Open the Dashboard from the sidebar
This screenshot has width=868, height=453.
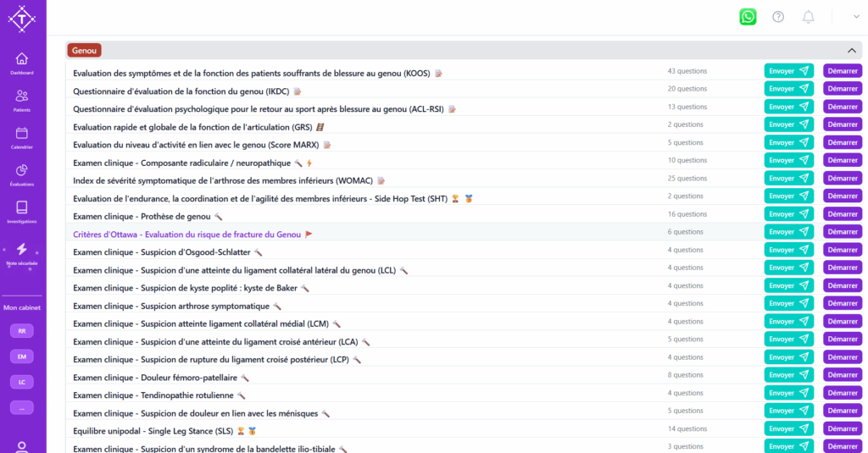[x=22, y=63]
